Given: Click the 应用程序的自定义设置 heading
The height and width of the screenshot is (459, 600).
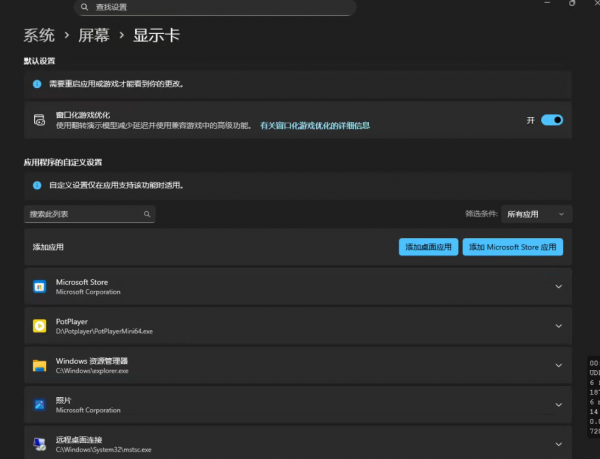Looking at the screenshot, I should pos(63,162).
